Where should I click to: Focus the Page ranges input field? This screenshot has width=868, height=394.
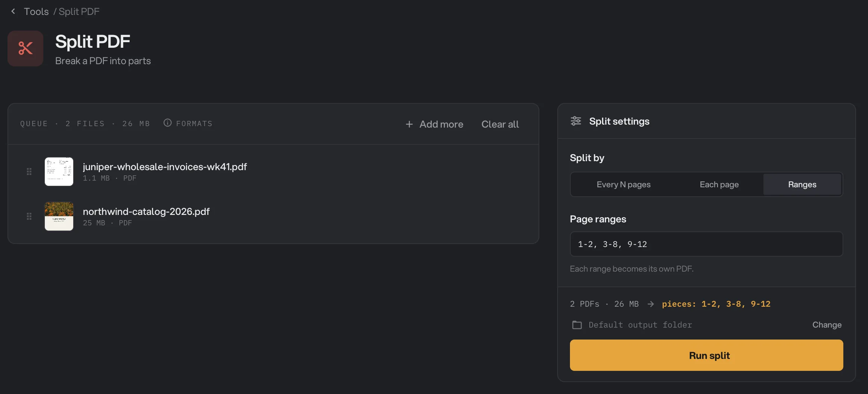pos(706,244)
